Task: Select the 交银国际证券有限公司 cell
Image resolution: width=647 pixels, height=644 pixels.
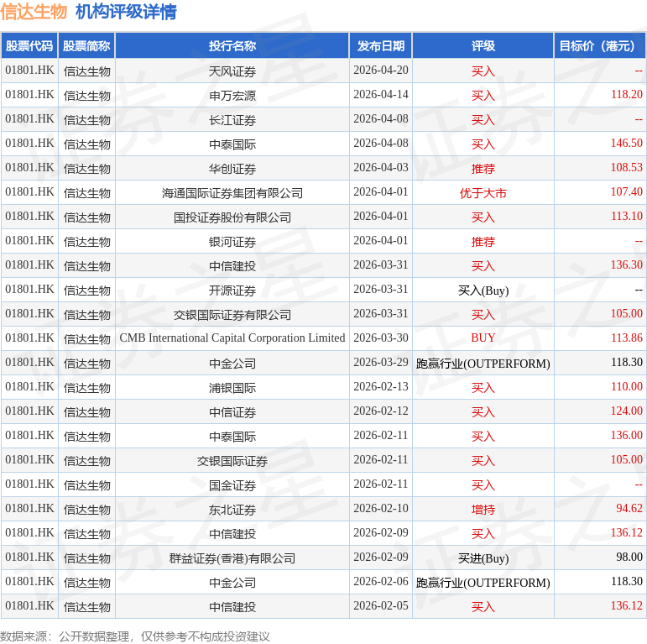Action: (232, 315)
